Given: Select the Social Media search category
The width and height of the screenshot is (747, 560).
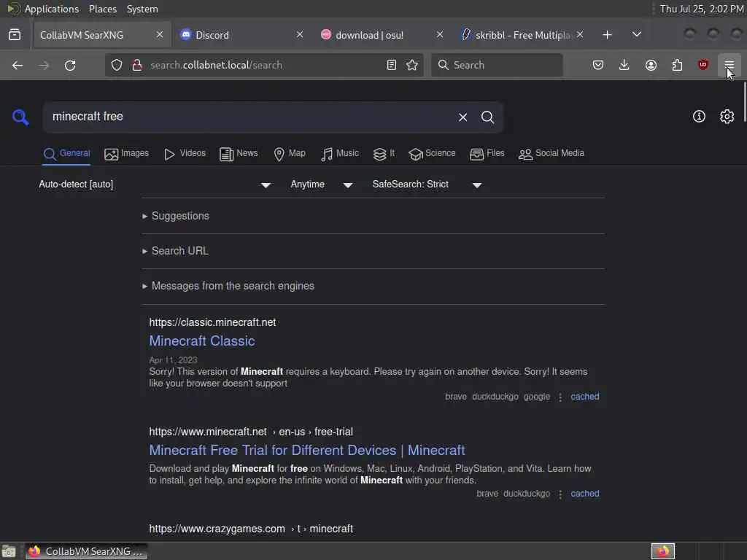Looking at the screenshot, I should pos(551,153).
